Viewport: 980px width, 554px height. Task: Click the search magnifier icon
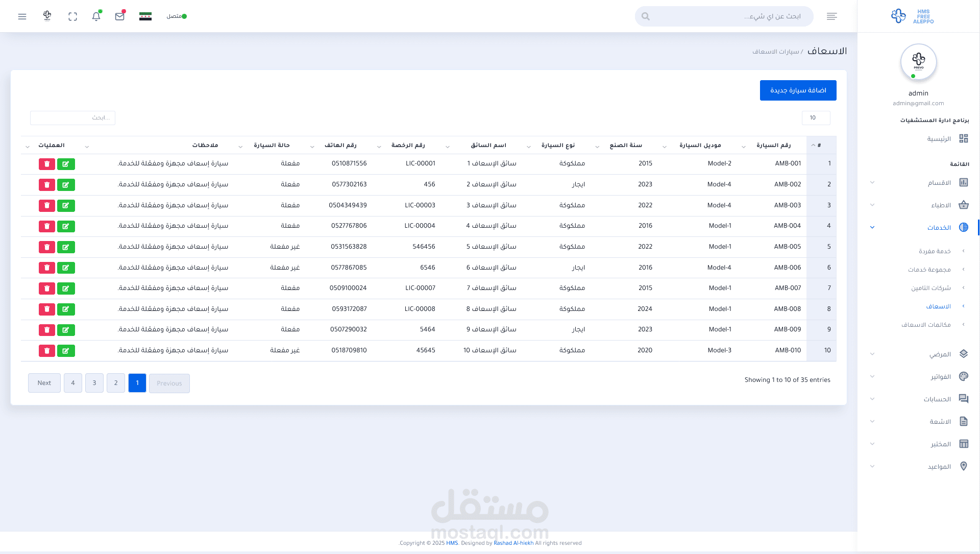pyautogui.click(x=646, y=16)
